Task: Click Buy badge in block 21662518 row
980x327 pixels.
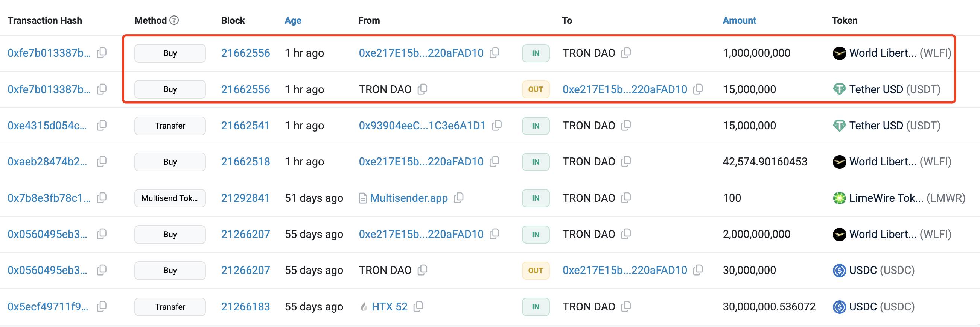Action: click(170, 162)
